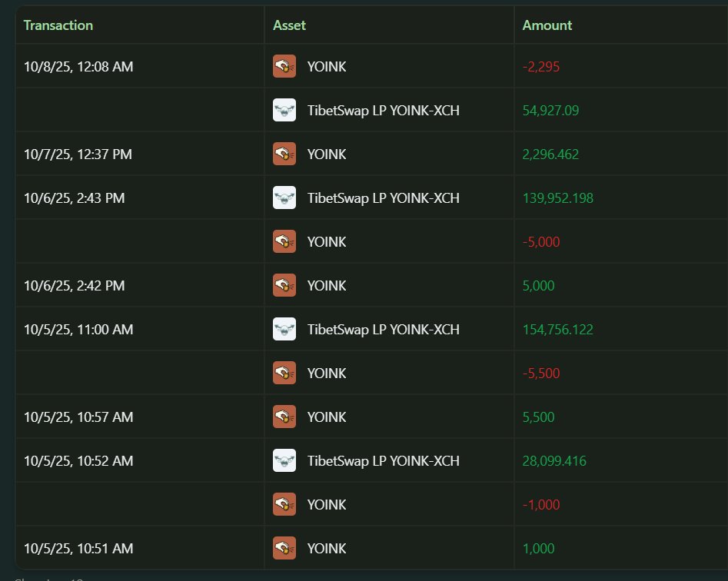Open the 10/5/25, 10:52 AM transaction
This screenshot has width=728, height=581.
[78, 460]
